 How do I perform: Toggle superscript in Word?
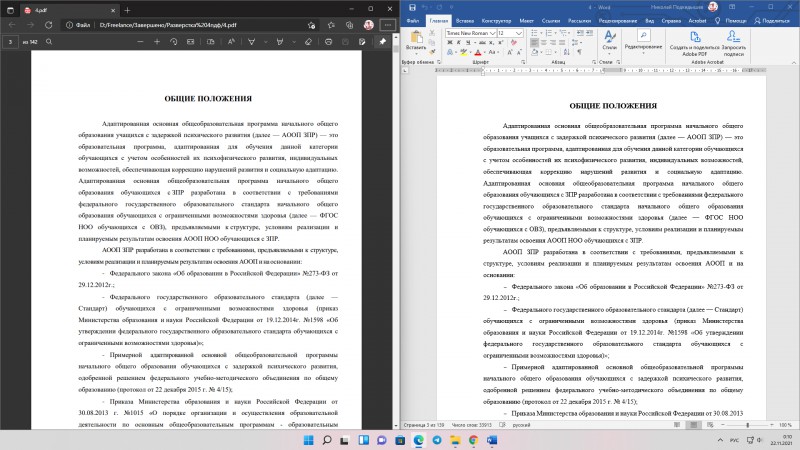click(x=501, y=42)
